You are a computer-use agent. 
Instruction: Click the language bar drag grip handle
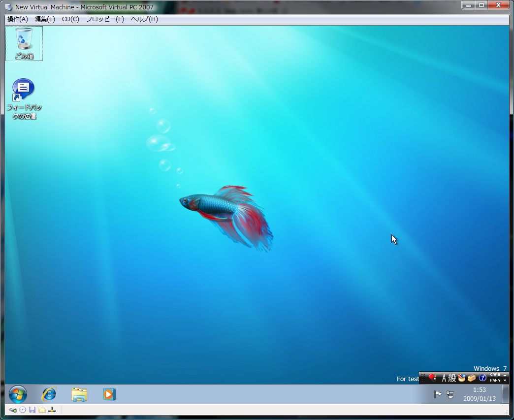(423, 378)
